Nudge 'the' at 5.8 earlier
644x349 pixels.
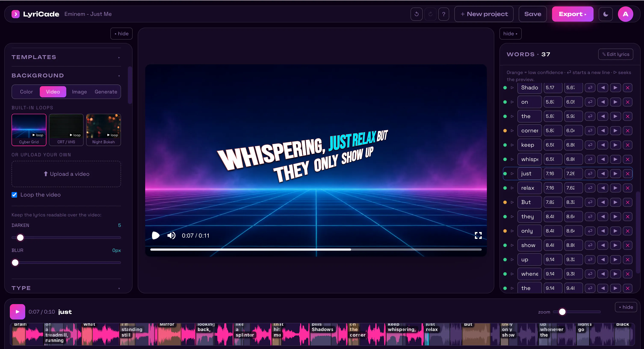point(603,116)
